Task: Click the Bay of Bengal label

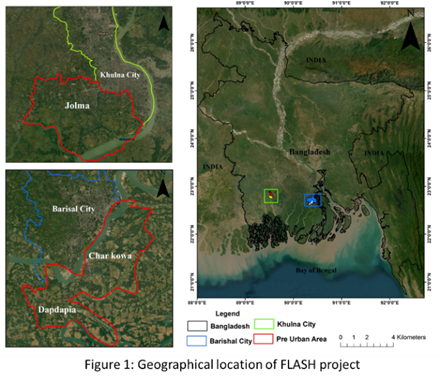Action: point(316,270)
